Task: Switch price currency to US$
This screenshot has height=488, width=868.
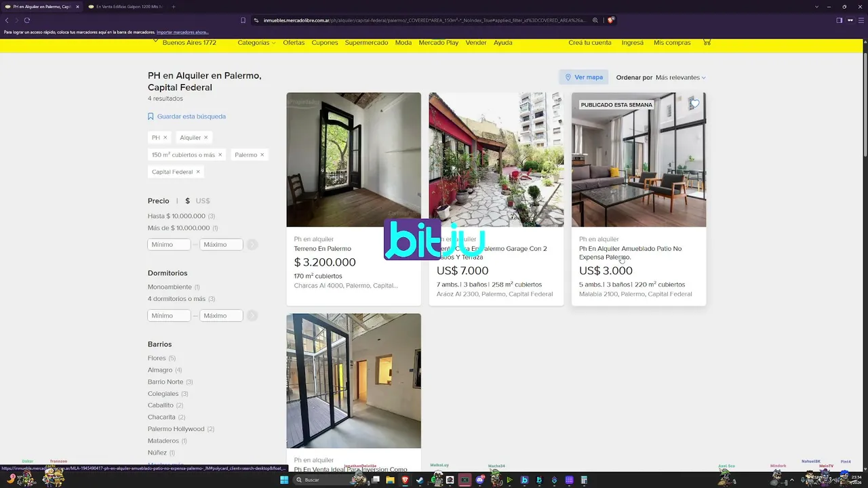Action: pos(203,201)
